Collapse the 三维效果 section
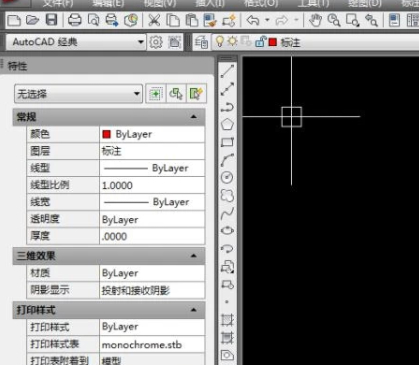The image size is (419, 365). [193, 256]
